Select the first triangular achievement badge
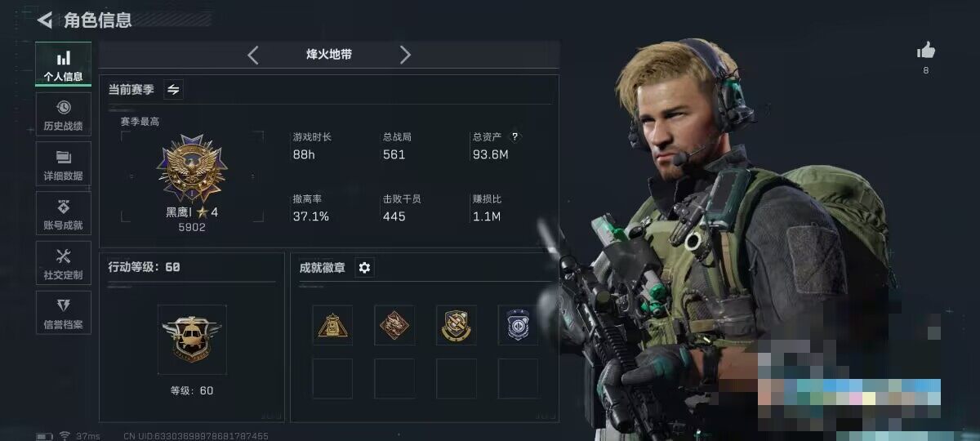This screenshot has width=980, height=441. [x=332, y=325]
